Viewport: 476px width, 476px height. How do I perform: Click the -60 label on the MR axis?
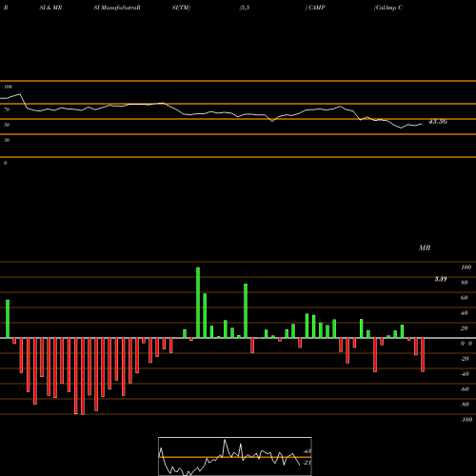coord(465,389)
